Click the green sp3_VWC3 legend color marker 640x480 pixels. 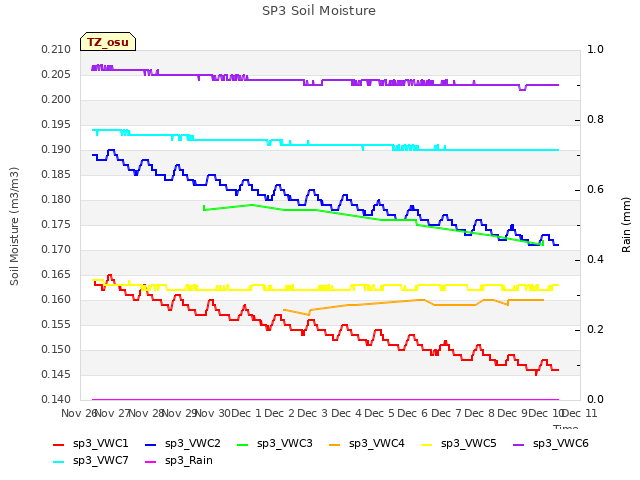point(243,444)
